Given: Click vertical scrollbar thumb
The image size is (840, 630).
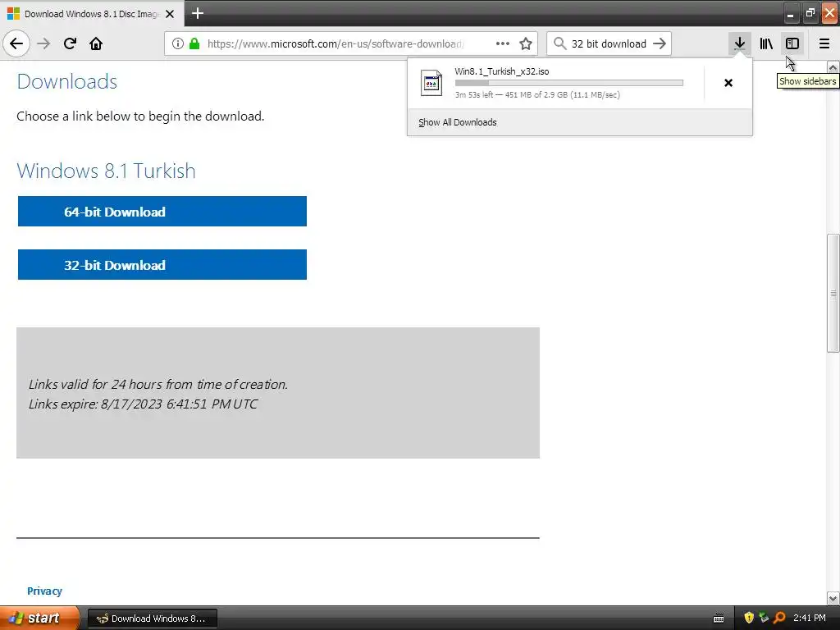Looking at the screenshot, I should click(x=833, y=293).
